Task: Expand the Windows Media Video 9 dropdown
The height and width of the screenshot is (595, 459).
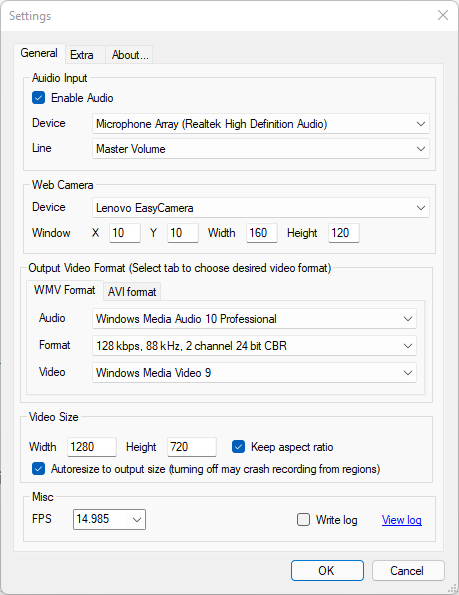Action: click(x=254, y=373)
